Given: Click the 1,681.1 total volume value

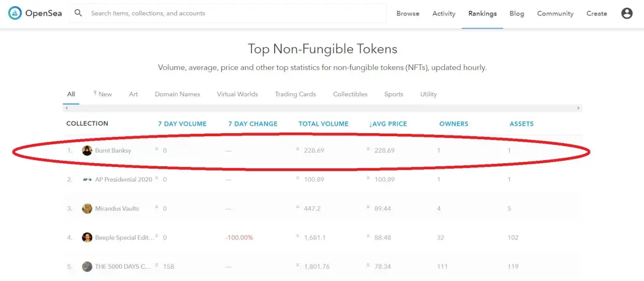Looking at the screenshot, I should coord(315,237).
